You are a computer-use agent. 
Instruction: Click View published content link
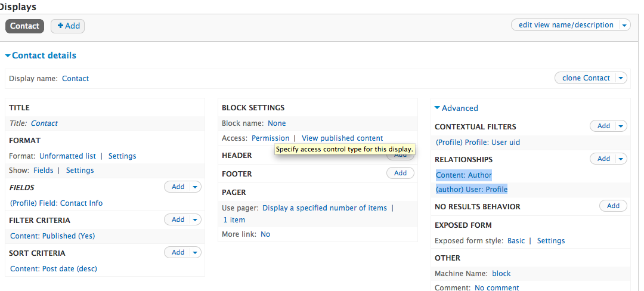click(342, 138)
